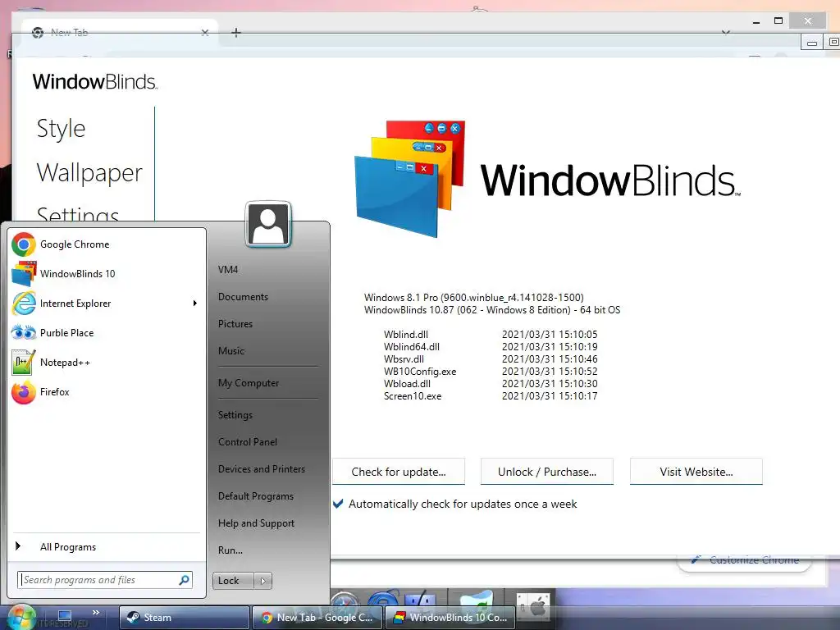Open Chrome tab search dropdown
Image resolution: width=840 pixels, height=630 pixels.
[726, 33]
